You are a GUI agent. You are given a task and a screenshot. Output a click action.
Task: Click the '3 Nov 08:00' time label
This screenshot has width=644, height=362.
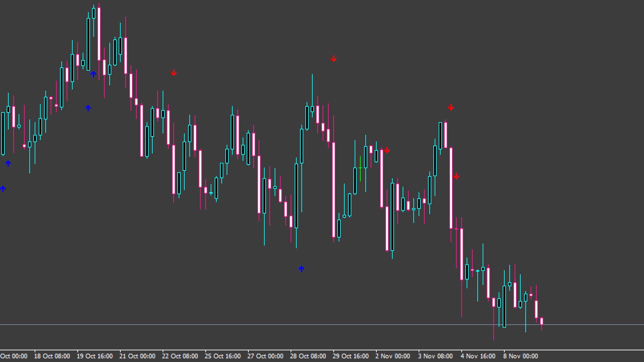pyautogui.click(x=435, y=356)
